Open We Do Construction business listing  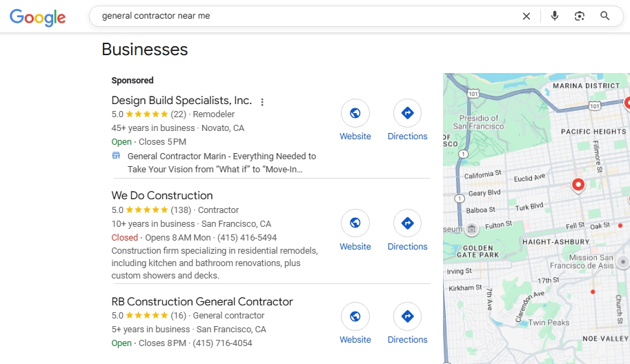pos(162,196)
